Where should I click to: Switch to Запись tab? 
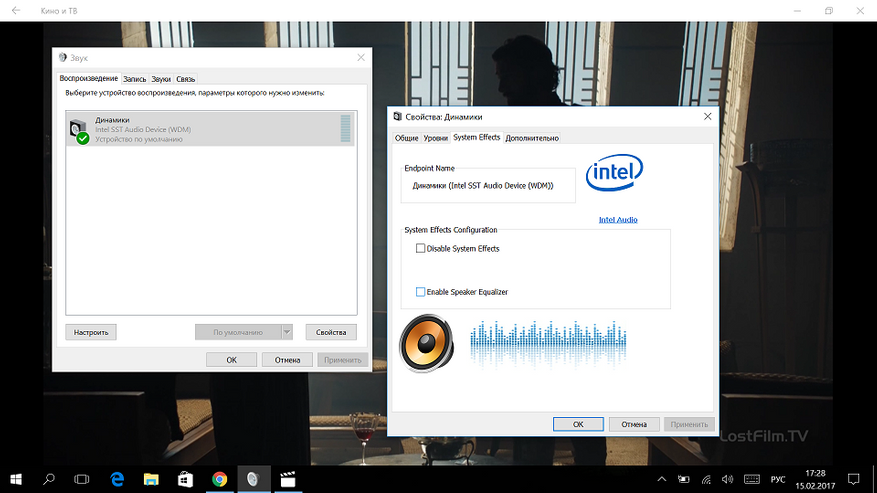[134, 79]
